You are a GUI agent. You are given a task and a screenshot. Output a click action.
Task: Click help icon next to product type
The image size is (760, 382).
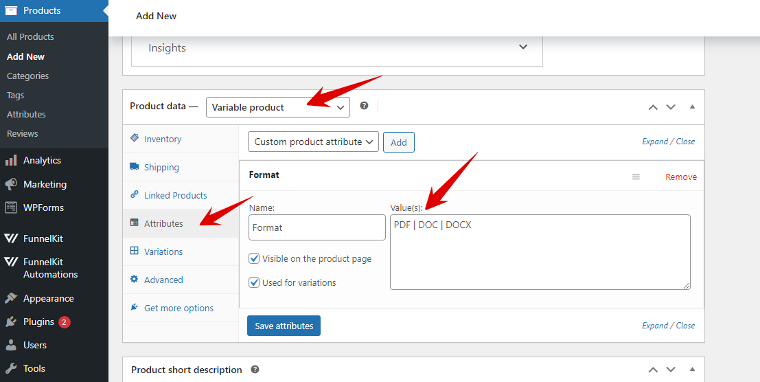[364, 106]
